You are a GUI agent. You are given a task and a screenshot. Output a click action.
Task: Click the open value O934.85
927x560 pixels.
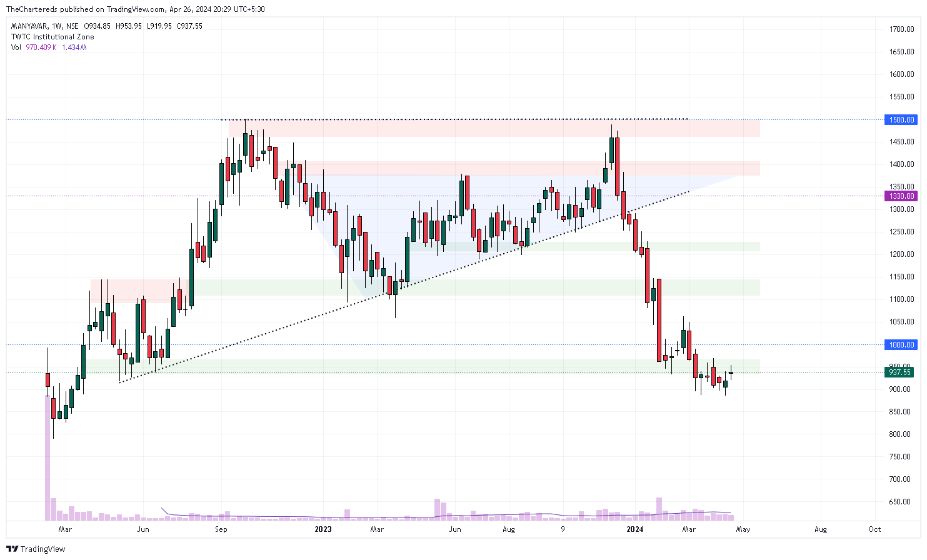tap(98, 26)
